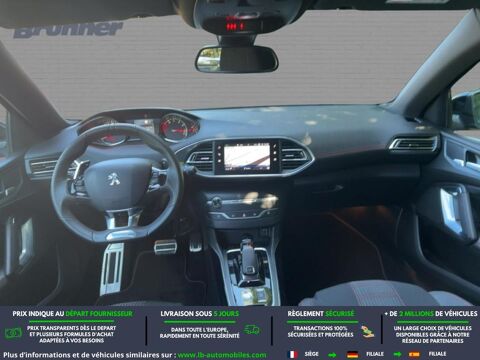
Task: Click the 'TRANSACTIONS 100% SÉCURISÉES ET PROTÉGÉES' text
Action: [x=320, y=331]
